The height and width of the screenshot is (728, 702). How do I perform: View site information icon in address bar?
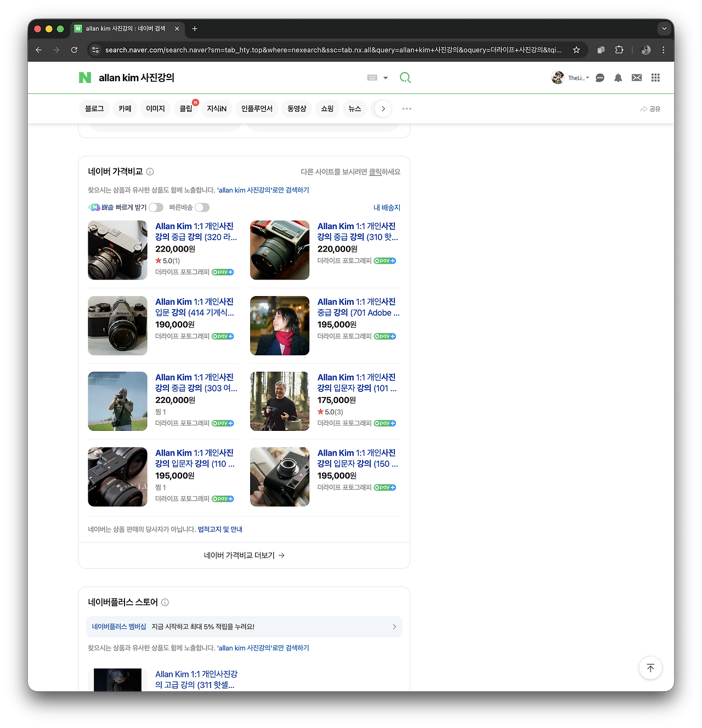click(95, 50)
